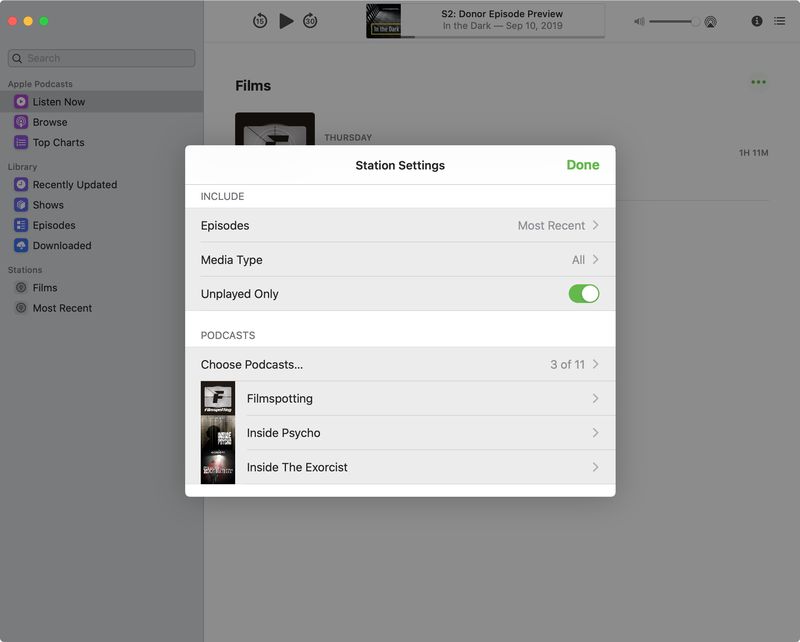Expand the Filmspotting row chevron
Screen dimensions: 800x642
pos(595,398)
